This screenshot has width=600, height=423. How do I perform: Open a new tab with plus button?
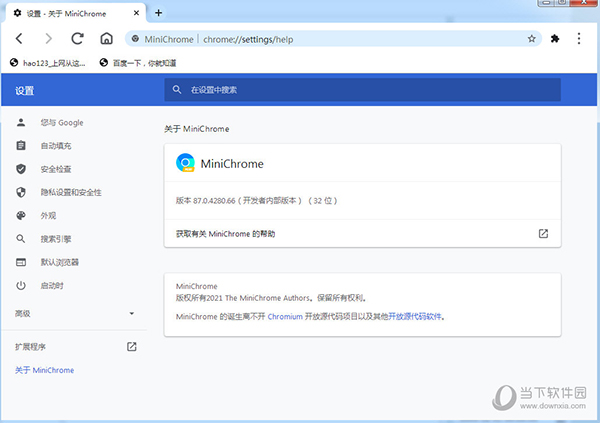pos(158,13)
